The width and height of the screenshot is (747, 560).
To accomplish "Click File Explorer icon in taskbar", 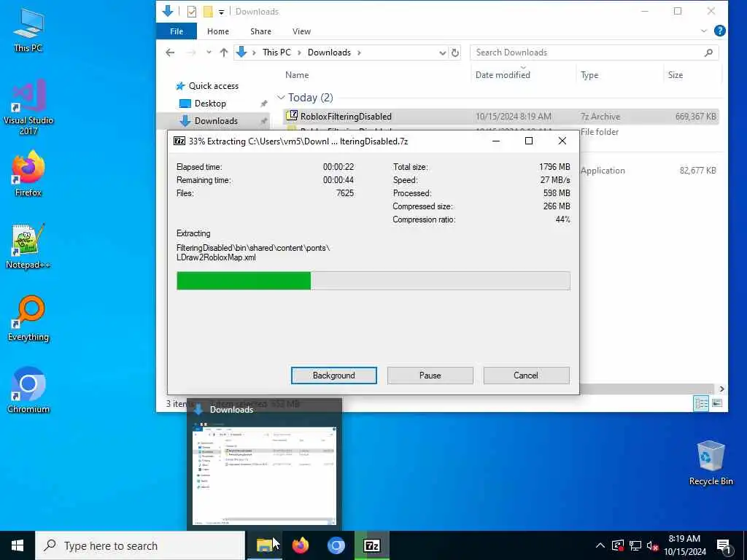I will click(x=264, y=545).
